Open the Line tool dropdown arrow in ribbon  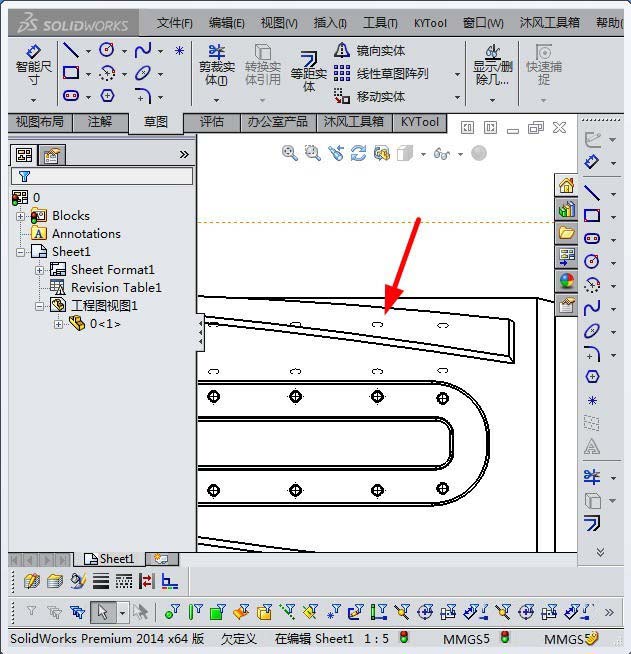point(88,51)
